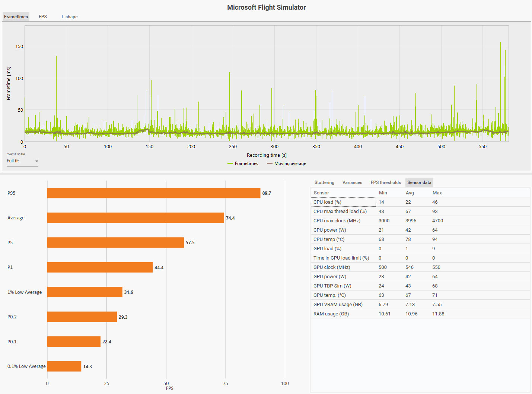
Task: Click the Avg column header
Action: [410, 193]
